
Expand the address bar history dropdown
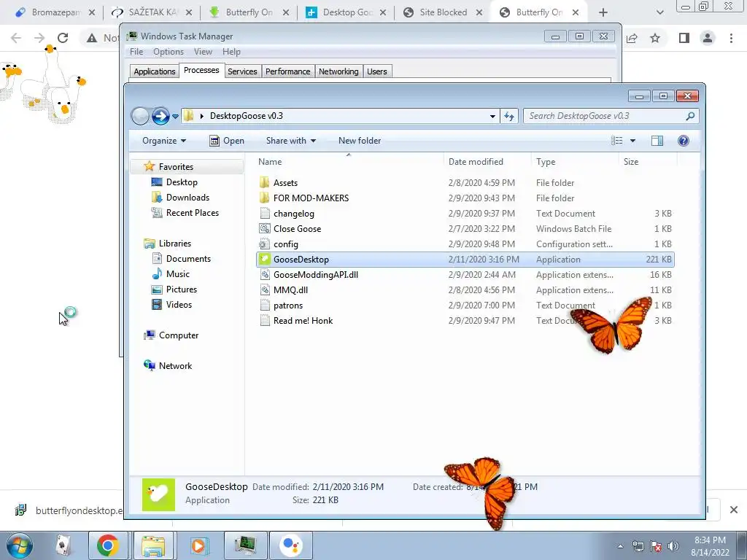[x=492, y=116]
